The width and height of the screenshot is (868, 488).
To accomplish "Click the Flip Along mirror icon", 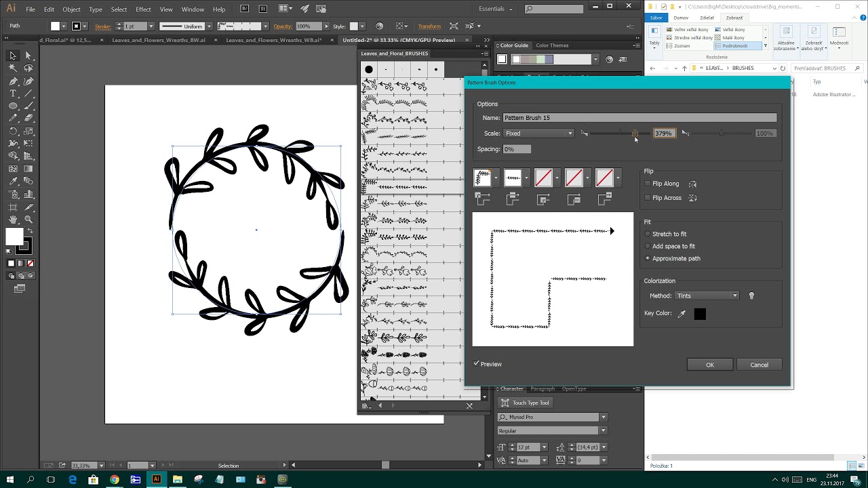I will (692, 184).
